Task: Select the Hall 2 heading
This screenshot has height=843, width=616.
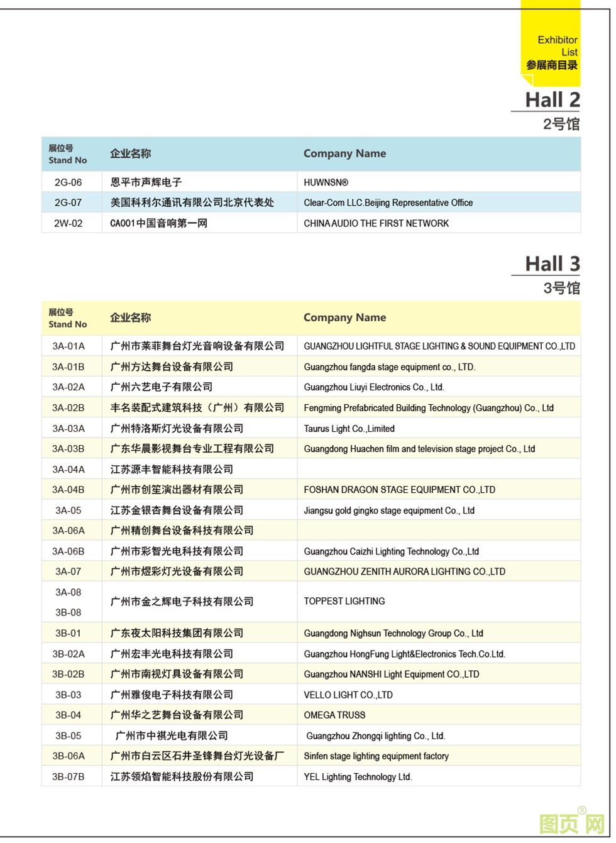Action: click(x=552, y=100)
